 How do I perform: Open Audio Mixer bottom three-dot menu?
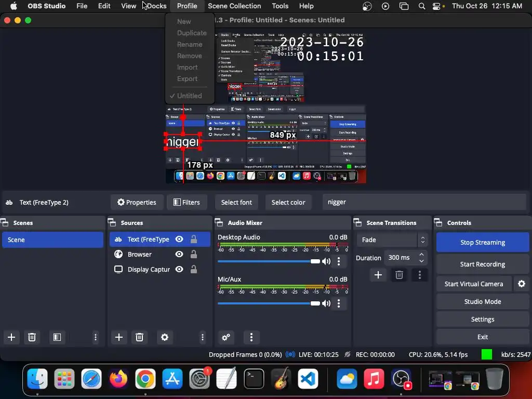tap(251, 337)
